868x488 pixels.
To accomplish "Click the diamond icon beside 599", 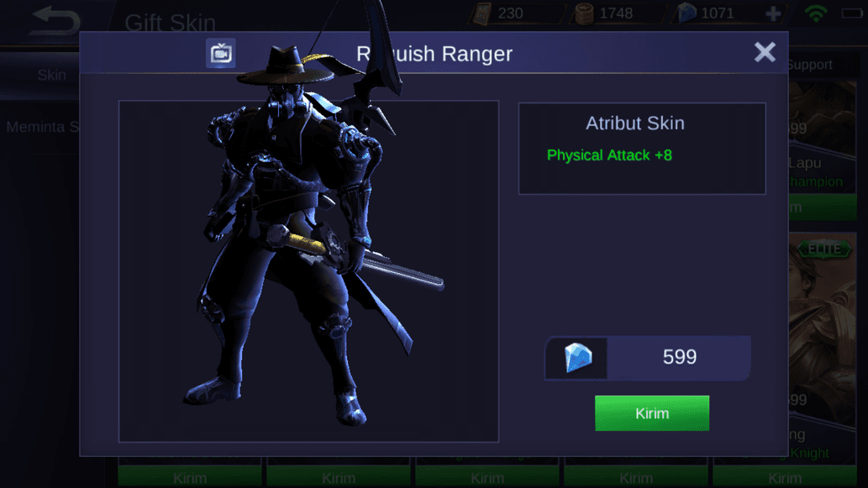I will 578,358.
